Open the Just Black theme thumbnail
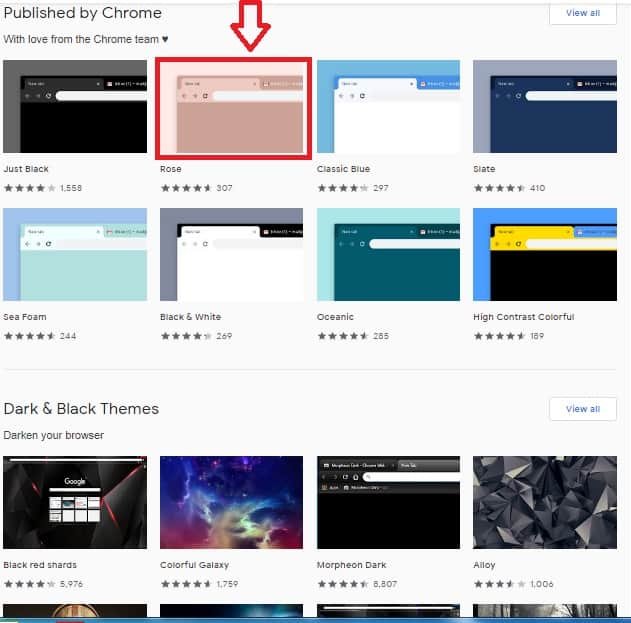Image resolution: width=631 pixels, height=623 pixels. pos(75,107)
